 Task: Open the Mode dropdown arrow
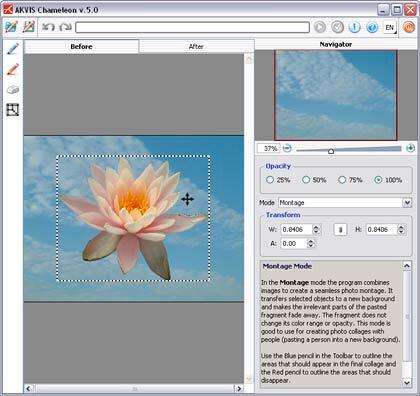pos(407,203)
